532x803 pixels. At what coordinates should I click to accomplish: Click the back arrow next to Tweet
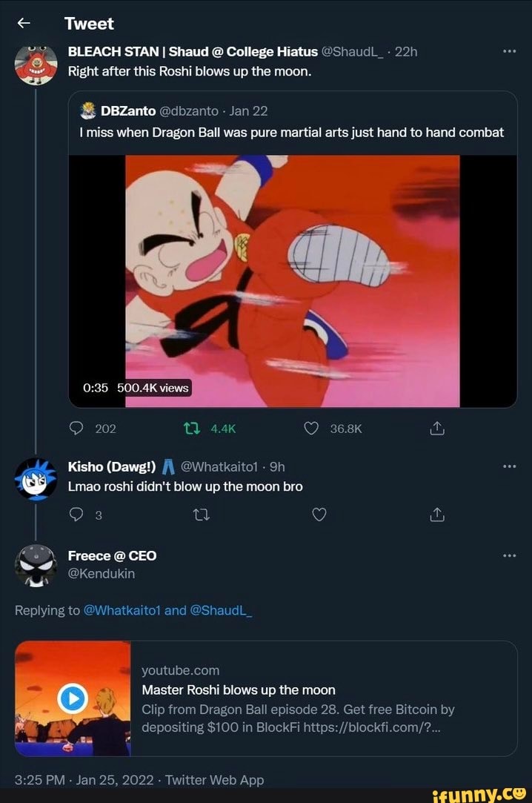point(23,23)
